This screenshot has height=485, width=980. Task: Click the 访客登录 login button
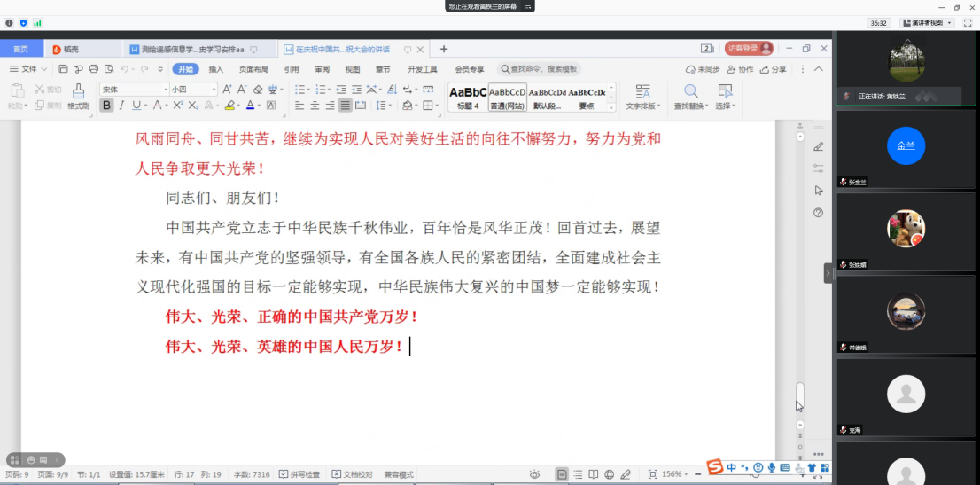point(749,49)
